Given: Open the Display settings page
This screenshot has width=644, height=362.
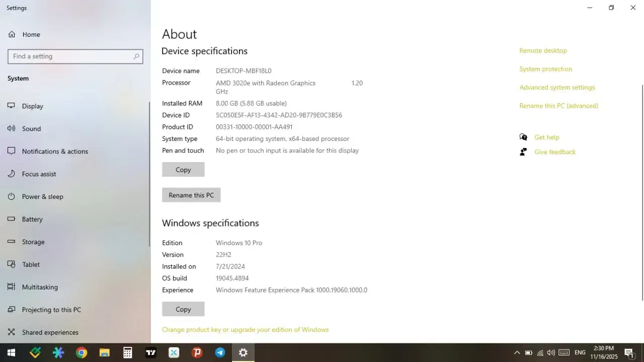Looking at the screenshot, I should (x=33, y=106).
